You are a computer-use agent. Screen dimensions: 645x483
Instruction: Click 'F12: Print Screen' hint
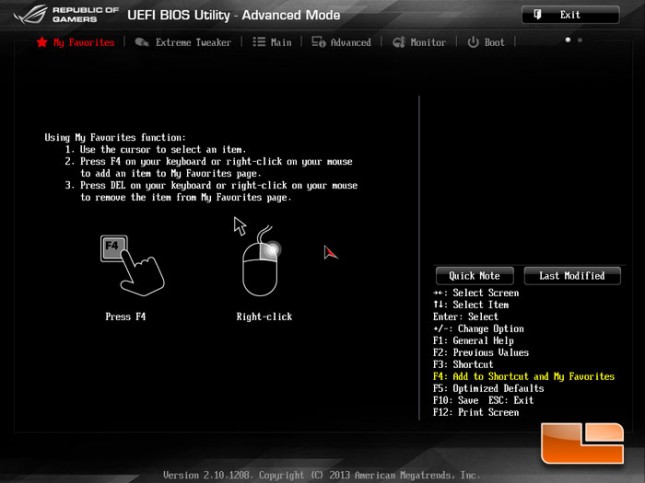point(476,412)
